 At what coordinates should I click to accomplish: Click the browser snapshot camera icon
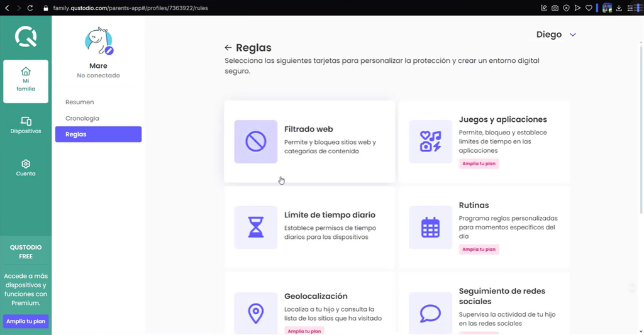(x=555, y=8)
